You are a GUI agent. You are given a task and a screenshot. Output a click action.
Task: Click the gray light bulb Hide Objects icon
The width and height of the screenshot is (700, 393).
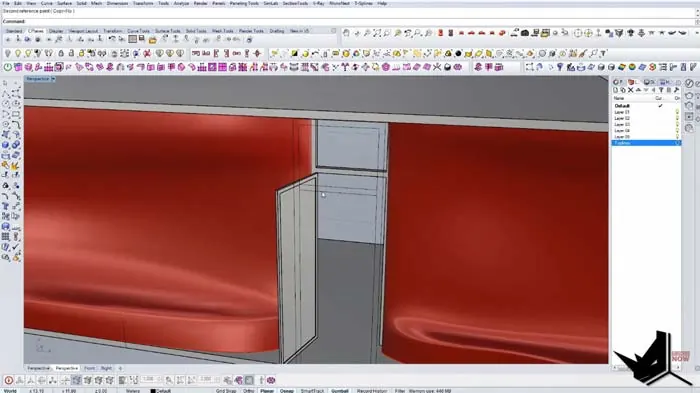8,54
